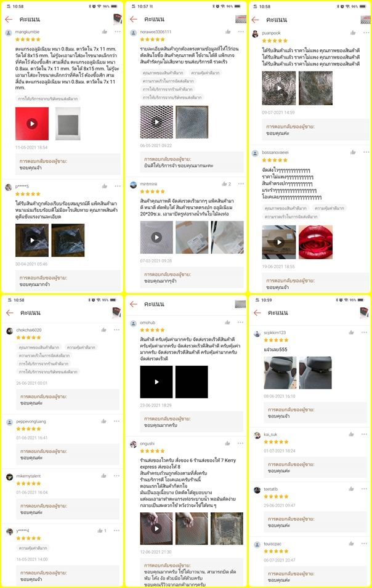Like chokchai6020's review

pyautogui.click(x=103, y=330)
